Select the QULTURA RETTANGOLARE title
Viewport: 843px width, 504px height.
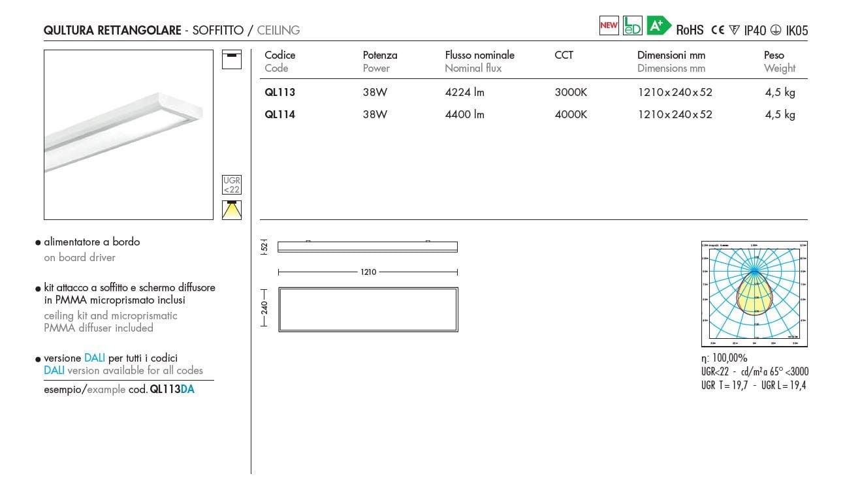coord(112,30)
